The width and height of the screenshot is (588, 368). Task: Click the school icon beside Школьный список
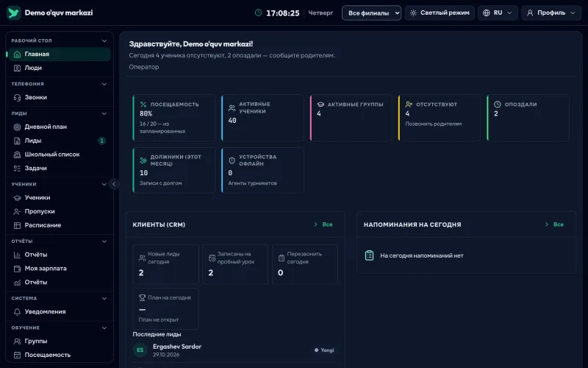pyautogui.click(x=17, y=155)
